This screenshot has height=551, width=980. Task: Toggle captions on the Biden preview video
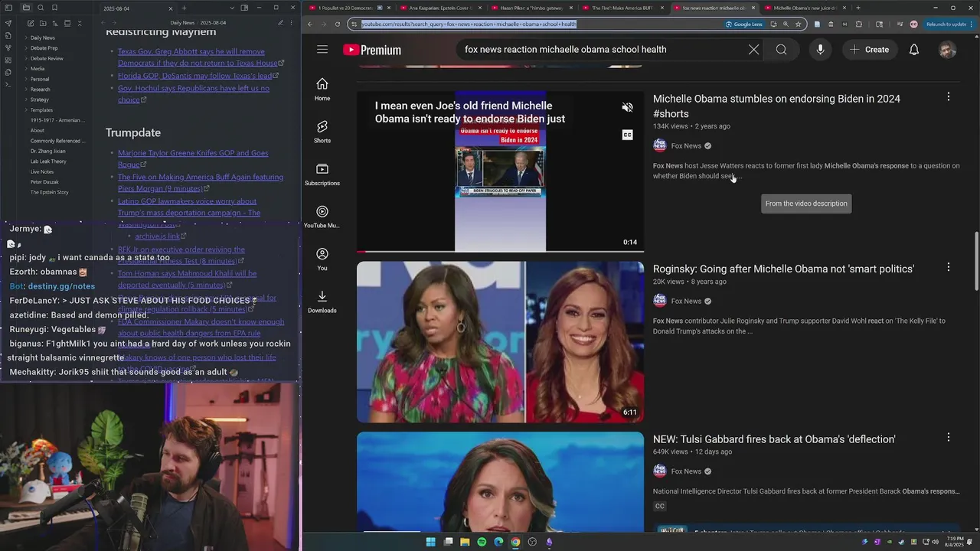(x=627, y=135)
